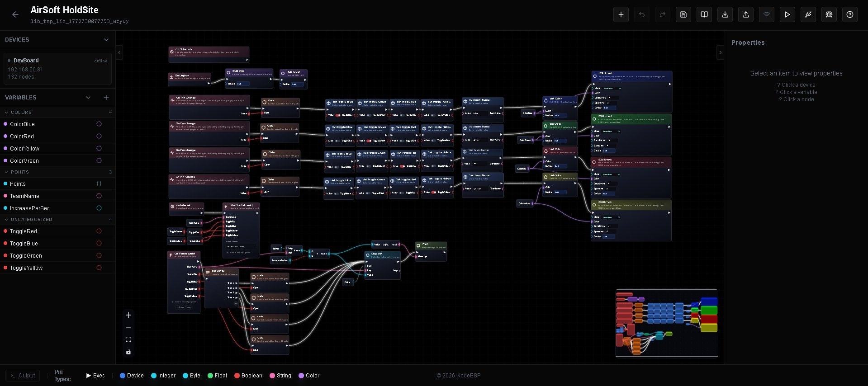The width and height of the screenshot is (868, 386).
Task: Save the project with the floppy disk icon
Action: 683,14
